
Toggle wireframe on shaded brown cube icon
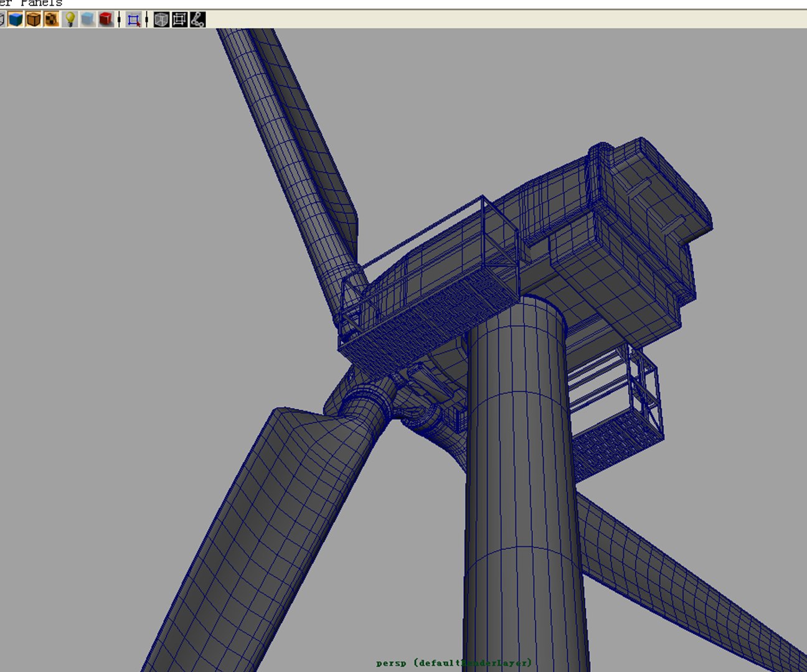(x=34, y=20)
